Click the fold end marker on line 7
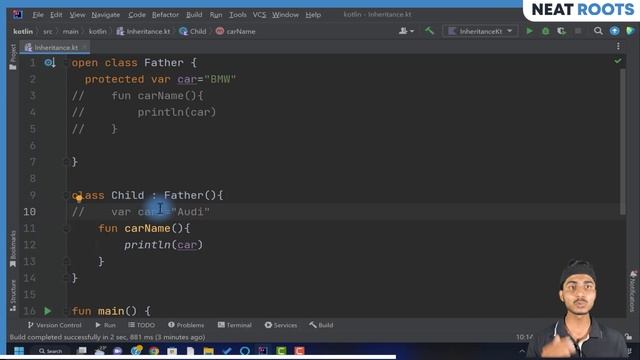The width and height of the screenshot is (640, 360). pyautogui.click(x=66, y=162)
